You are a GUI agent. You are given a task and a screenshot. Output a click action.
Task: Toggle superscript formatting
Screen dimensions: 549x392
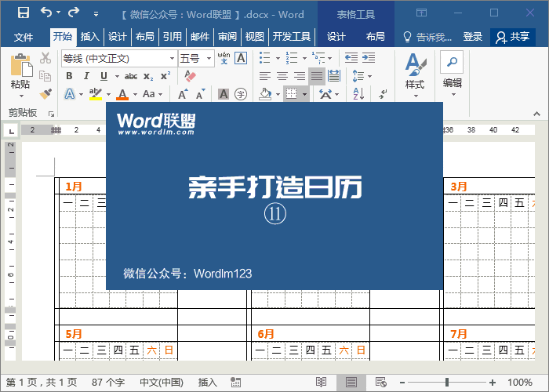click(x=165, y=76)
